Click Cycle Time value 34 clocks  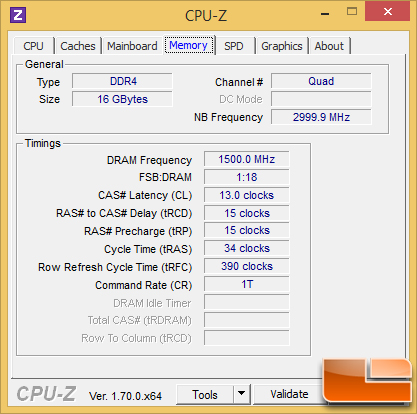coord(247,248)
